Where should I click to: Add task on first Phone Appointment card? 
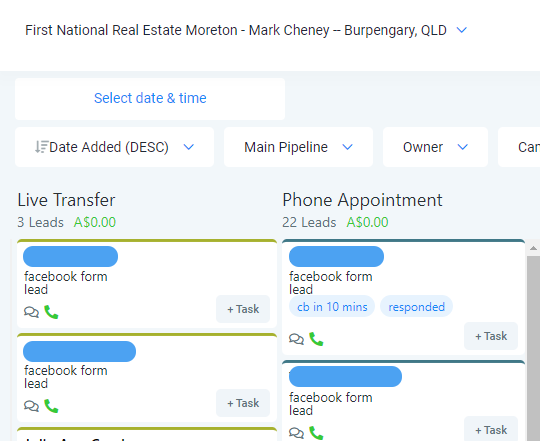click(x=491, y=336)
